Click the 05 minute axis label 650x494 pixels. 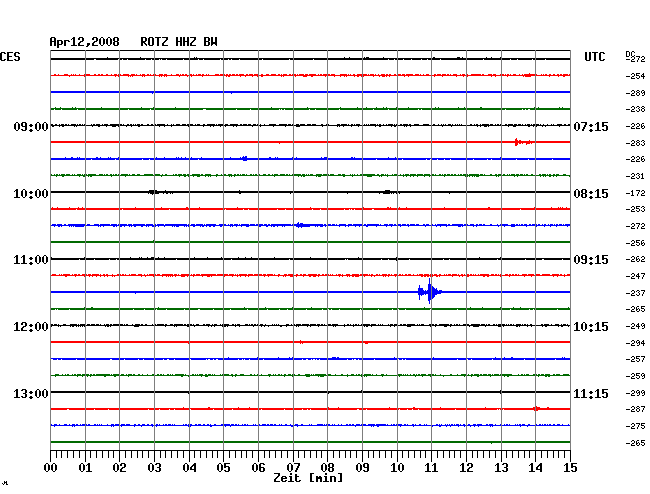[223, 468]
